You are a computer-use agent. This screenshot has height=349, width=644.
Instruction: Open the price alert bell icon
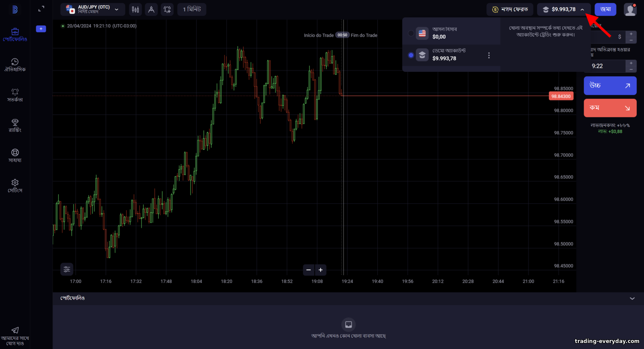[x=167, y=9]
